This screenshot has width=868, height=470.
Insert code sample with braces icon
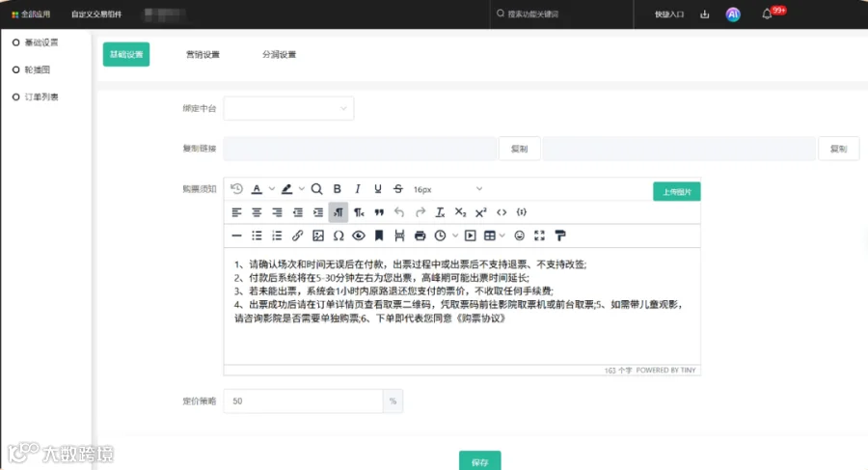pos(522,212)
